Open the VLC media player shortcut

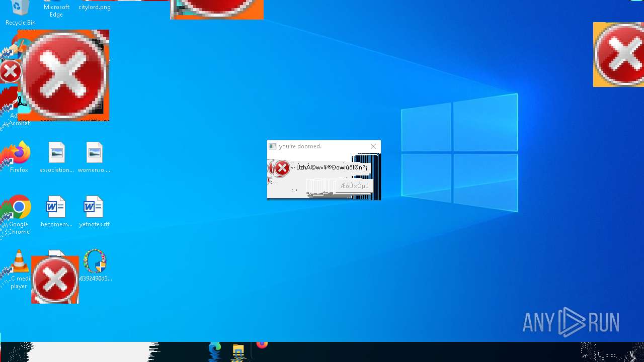pyautogui.click(x=19, y=269)
